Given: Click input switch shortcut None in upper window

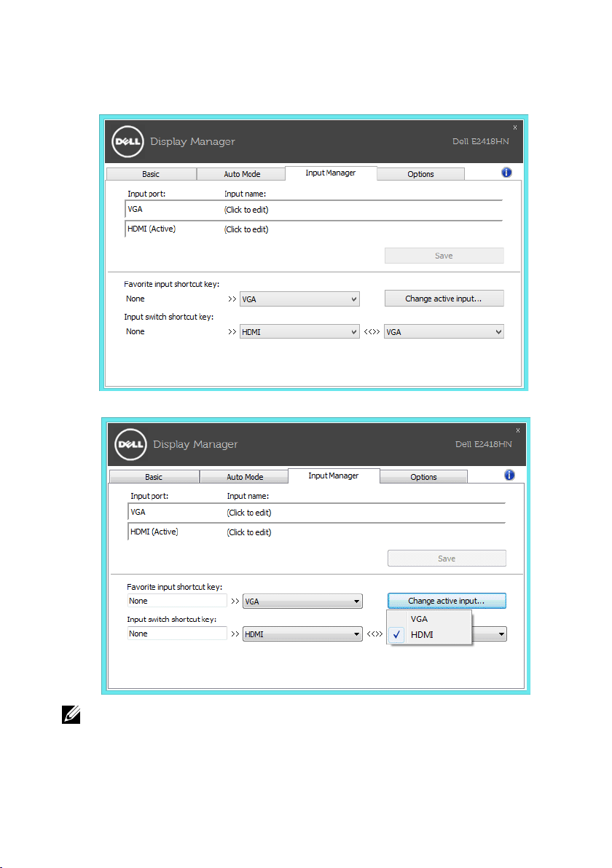Looking at the screenshot, I should click(135, 331).
